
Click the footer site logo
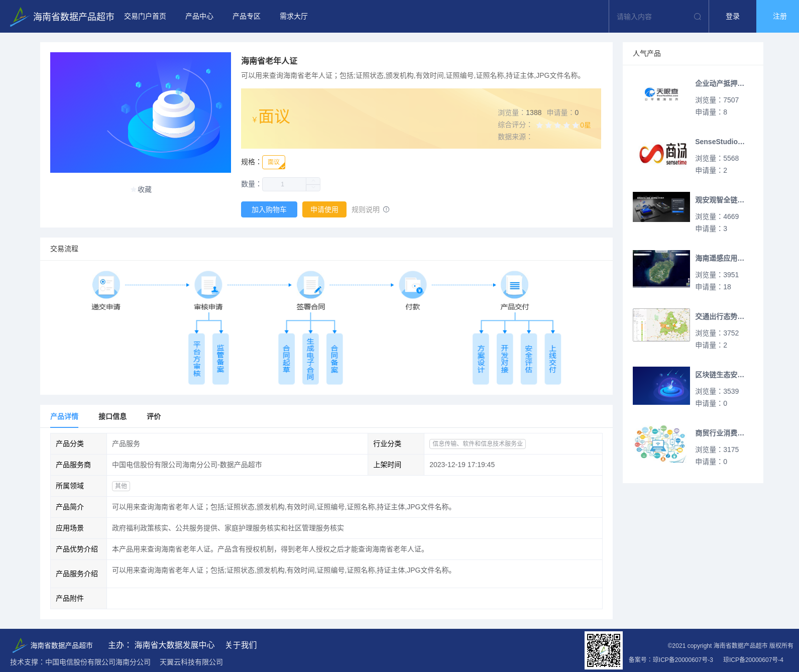coord(19,645)
